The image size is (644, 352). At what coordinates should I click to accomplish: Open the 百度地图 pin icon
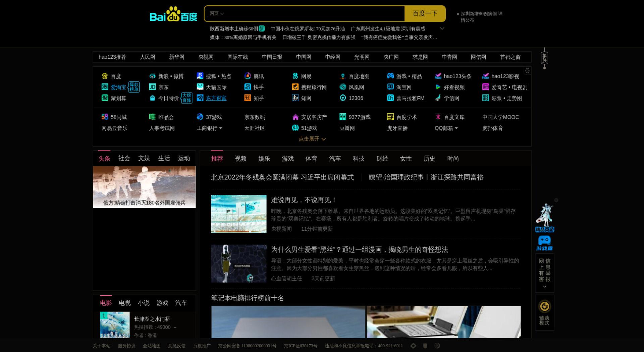(343, 76)
